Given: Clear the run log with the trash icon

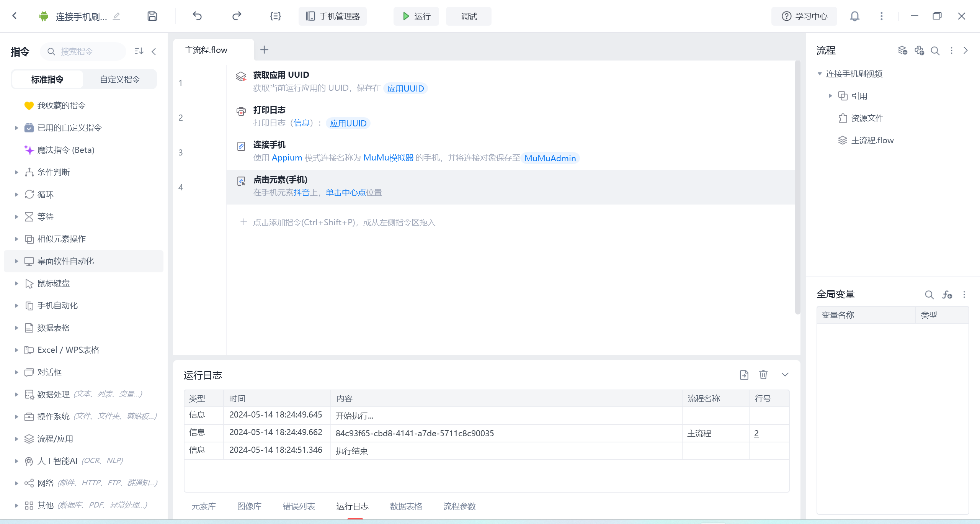Looking at the screenshot, I should coord(763,375).
